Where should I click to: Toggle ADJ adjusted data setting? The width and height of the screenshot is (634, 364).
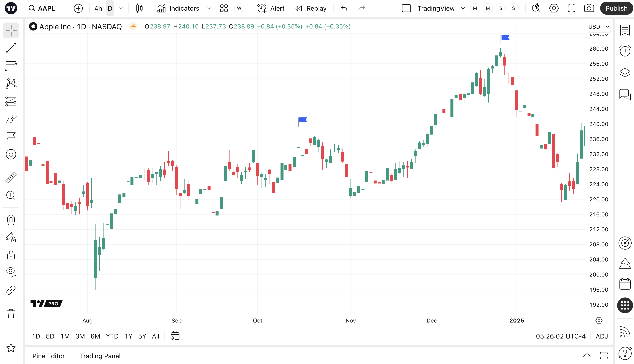[x=601, y=336]
